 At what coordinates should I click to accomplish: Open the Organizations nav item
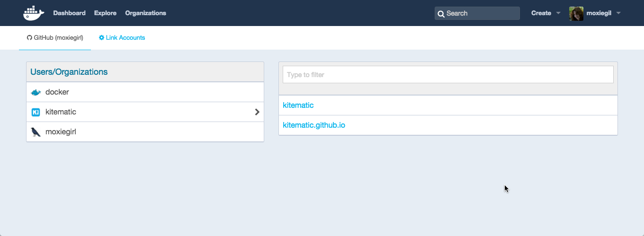click(x=145, y=13)
